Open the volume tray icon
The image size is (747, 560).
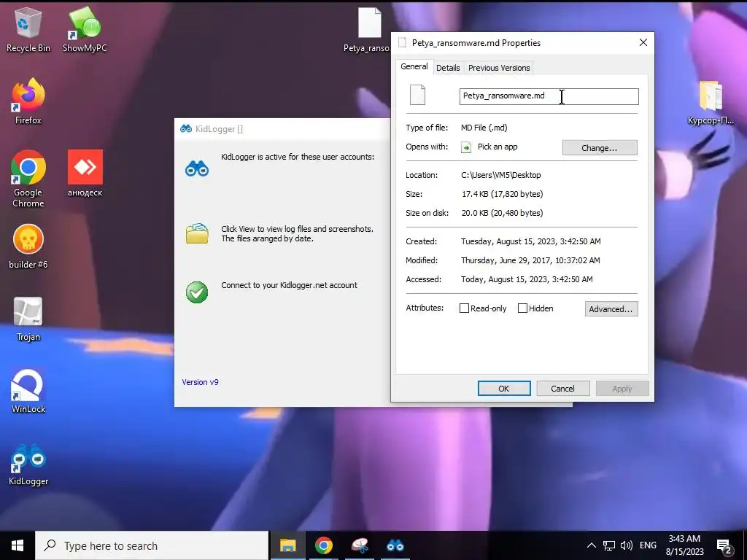(627, 545)
